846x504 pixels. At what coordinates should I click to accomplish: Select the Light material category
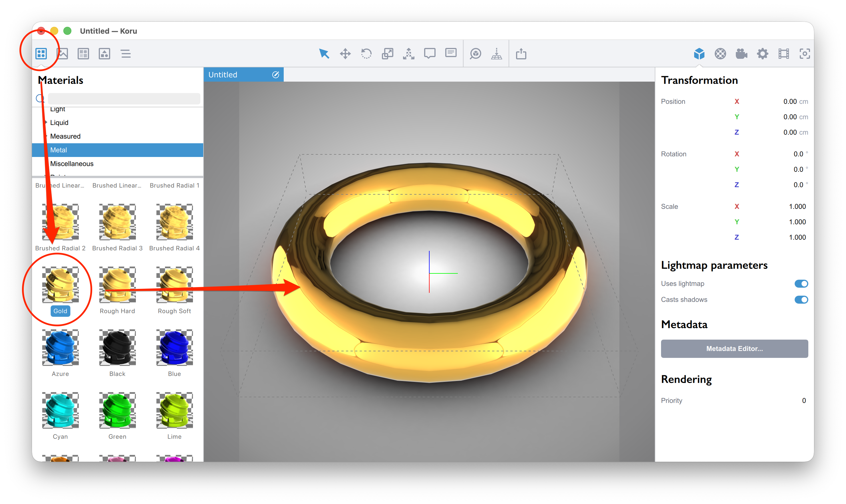click(x=118, y=109)
